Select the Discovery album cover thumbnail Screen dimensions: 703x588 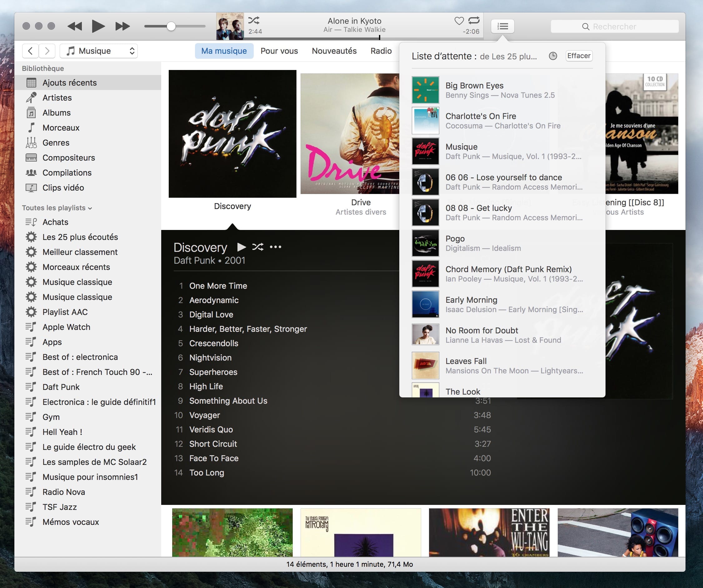[x=232, y=134]
